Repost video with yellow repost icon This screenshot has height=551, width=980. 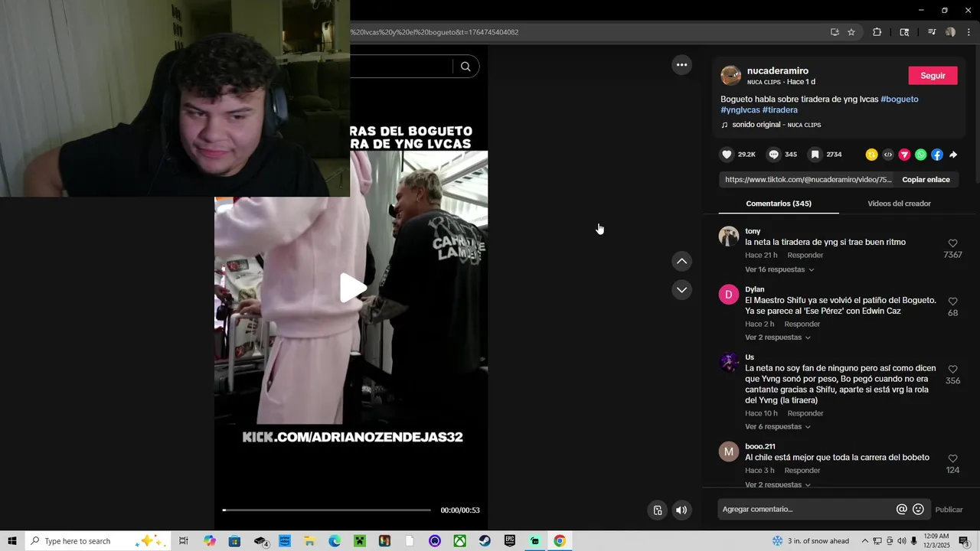point(871,155)
